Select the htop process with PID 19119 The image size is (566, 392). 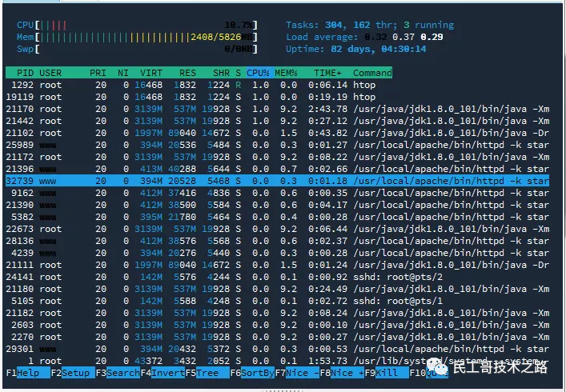click(277, 97)
